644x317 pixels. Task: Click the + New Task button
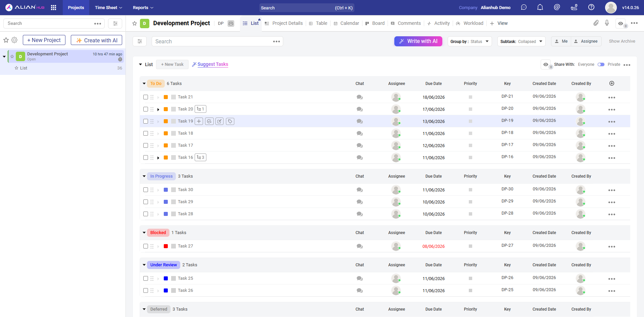point(172,64)
